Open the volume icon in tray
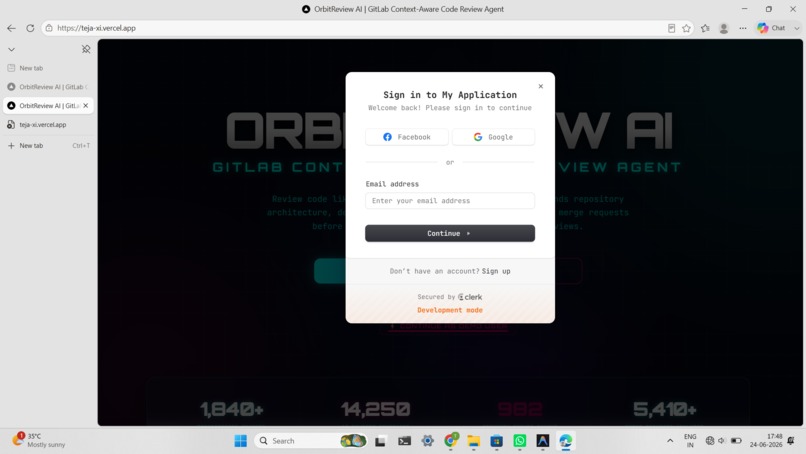Screen dimensions: 806x454 click(x=722, y=441)
